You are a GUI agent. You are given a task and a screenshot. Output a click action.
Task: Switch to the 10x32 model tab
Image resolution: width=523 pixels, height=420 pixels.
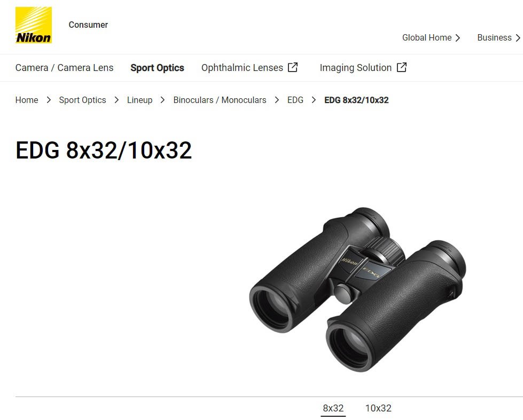378,408
